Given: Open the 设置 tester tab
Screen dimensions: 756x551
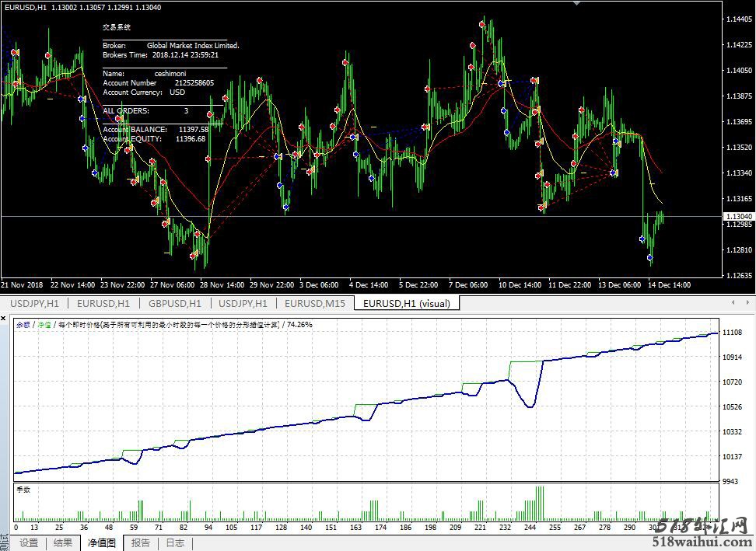Looking at the screenshot, I should (x=29, y=543).
